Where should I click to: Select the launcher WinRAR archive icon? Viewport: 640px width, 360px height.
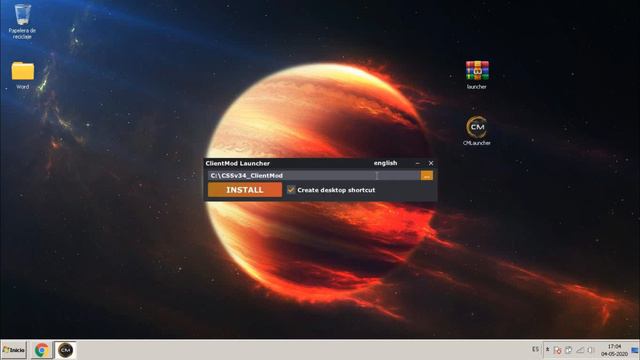[477, 75]
